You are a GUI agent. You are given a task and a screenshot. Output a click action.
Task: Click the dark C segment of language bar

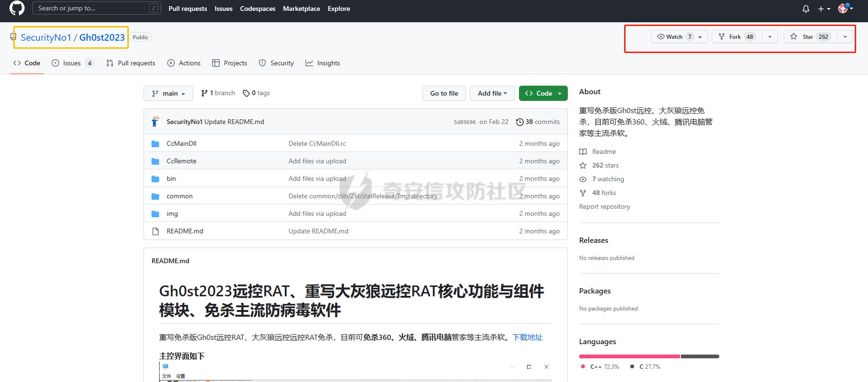pos(700,356)
